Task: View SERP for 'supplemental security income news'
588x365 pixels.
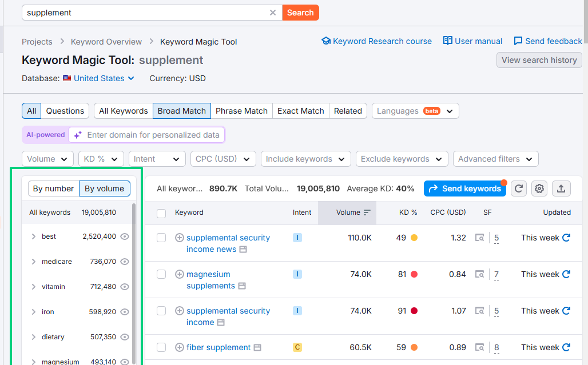Action: (479, 238)
